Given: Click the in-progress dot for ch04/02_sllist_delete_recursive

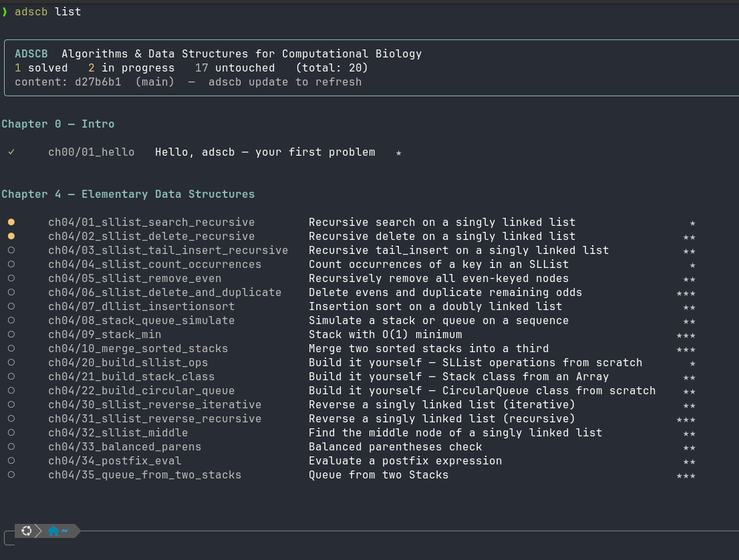Looking at the screenshot, I should point(11,236).
